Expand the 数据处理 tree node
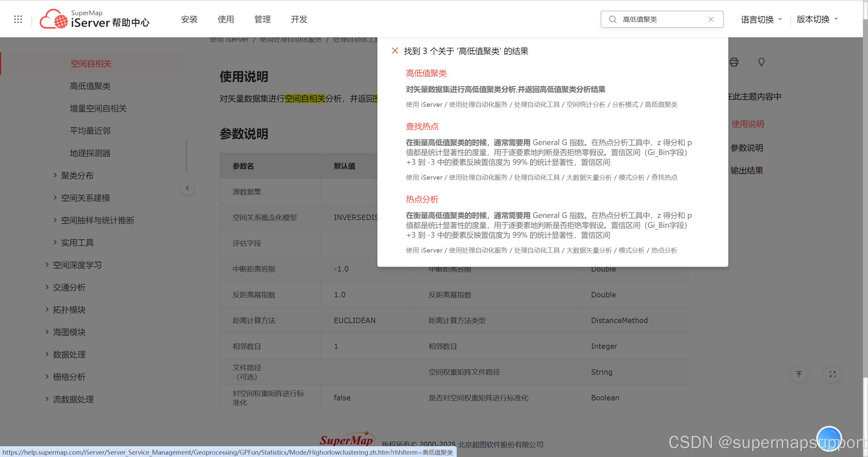This screenshot has height=457, width=868. pos(47,354)
